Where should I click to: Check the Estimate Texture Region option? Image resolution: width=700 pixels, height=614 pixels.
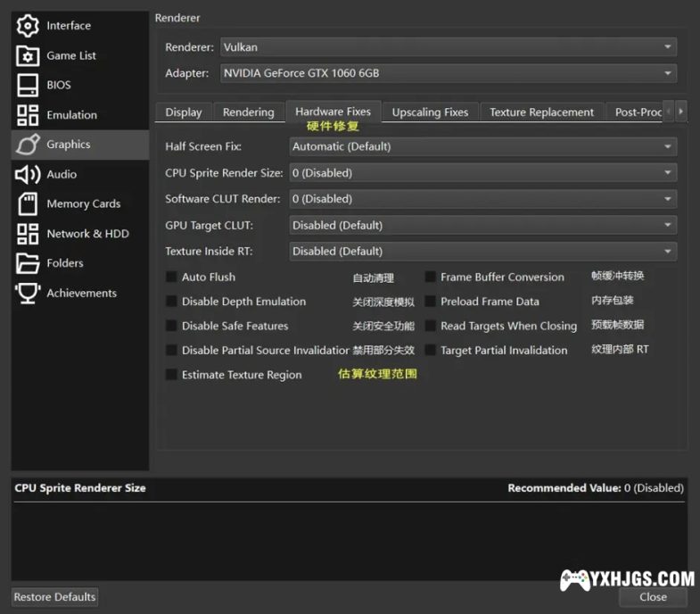171,375
